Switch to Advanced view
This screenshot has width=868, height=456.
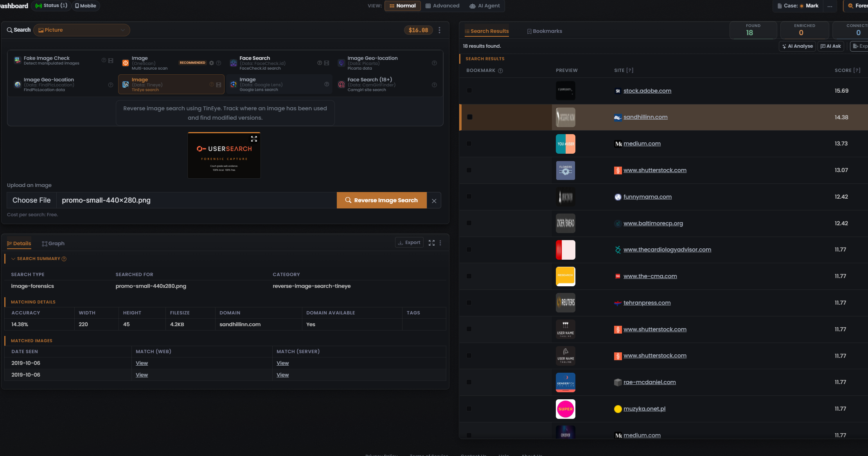pos(442,6)
